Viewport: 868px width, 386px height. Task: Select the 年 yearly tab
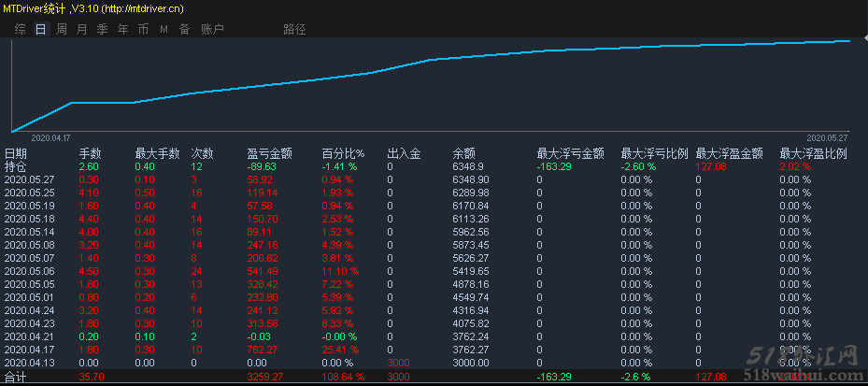tap(122, 29)
